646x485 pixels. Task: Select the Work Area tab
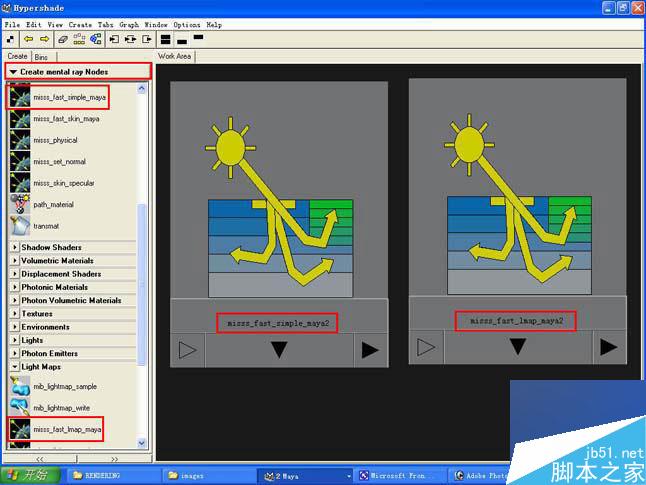175,56
